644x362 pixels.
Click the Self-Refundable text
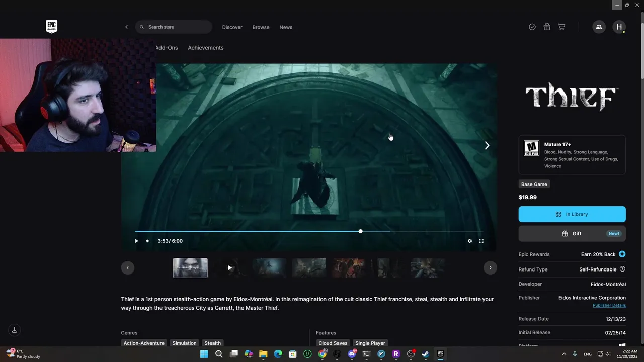click(x=598, y=269)
